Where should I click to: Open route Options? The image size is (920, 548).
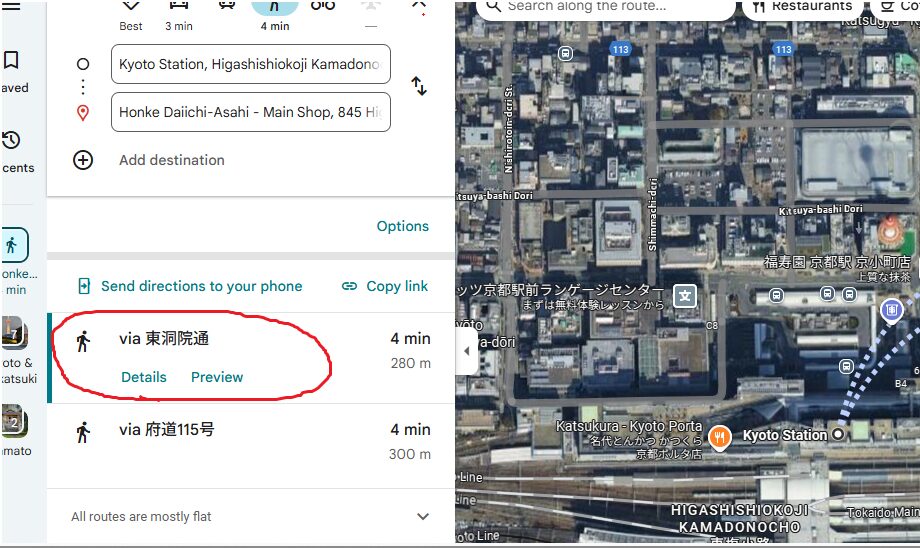pyautogui.click(x=402, y=226)
